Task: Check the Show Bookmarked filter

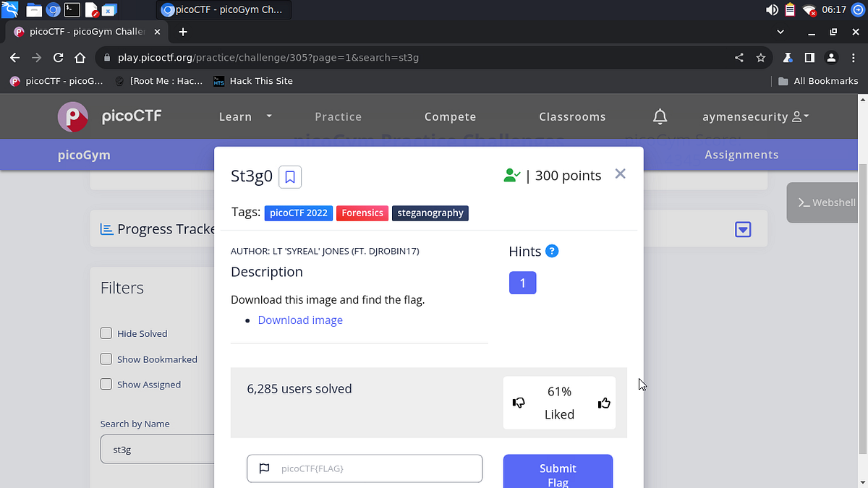Action: coord(106,359)
